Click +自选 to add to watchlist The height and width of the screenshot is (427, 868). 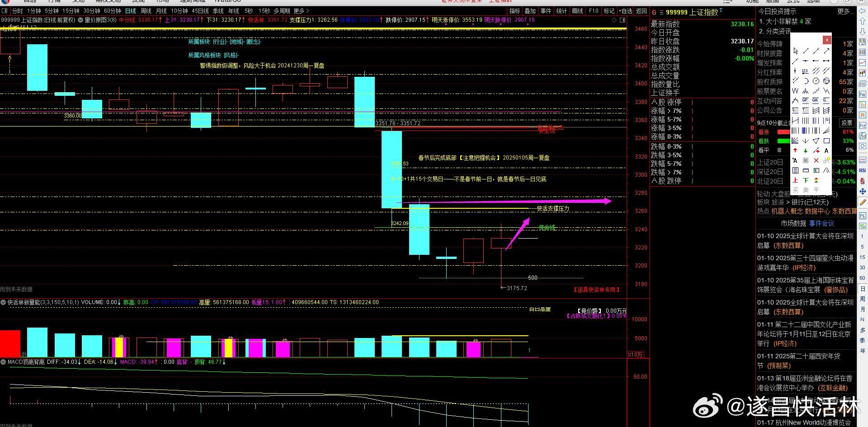tap(625, 11)
